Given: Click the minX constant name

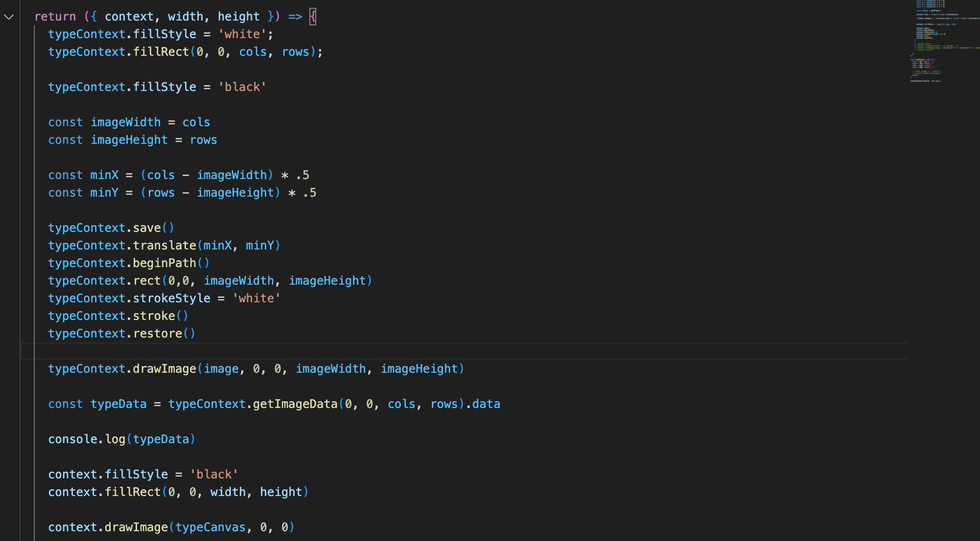Looking at the screenshot, I should pos(105,175).
